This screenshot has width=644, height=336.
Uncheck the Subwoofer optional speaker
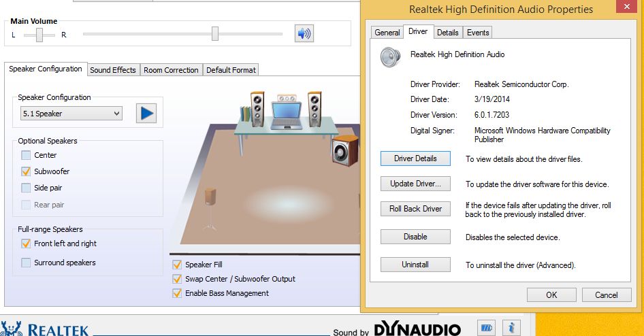point(26,171)
